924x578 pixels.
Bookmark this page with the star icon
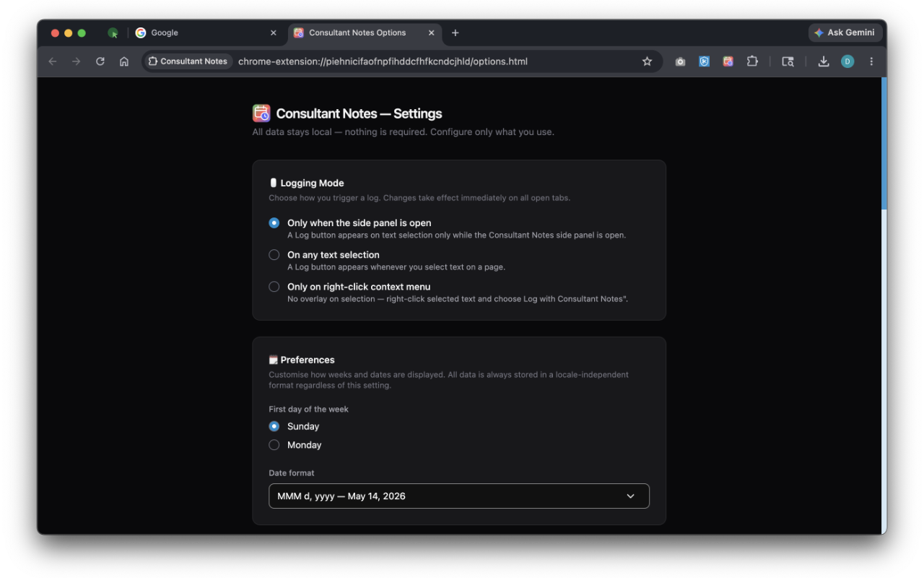click(647, 61)
